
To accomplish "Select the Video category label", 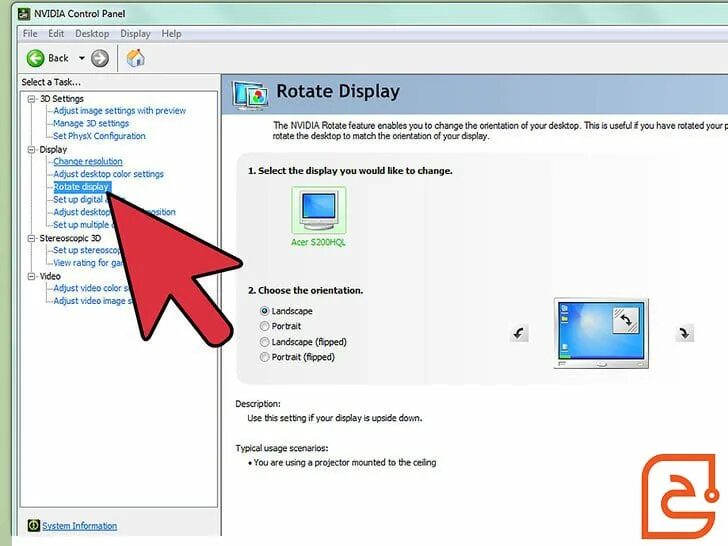I will pyautogui.click(x=50, y=276).
